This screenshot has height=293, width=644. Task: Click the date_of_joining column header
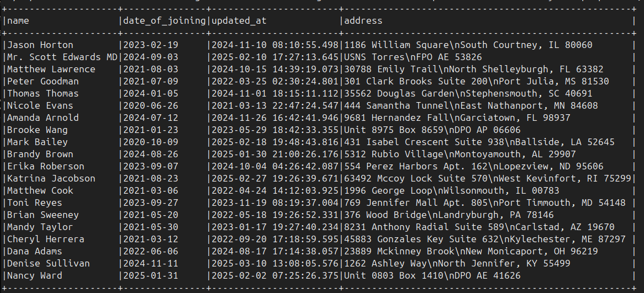[164, 21]
